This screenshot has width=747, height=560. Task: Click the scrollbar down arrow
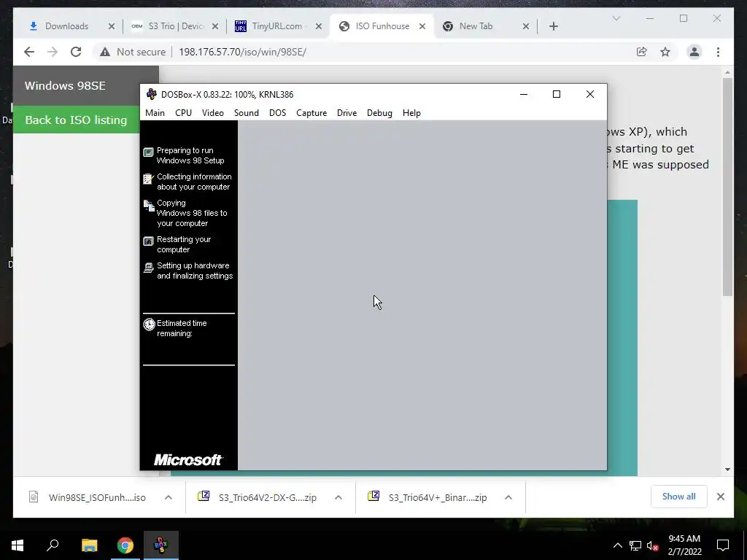click(727, 470)
